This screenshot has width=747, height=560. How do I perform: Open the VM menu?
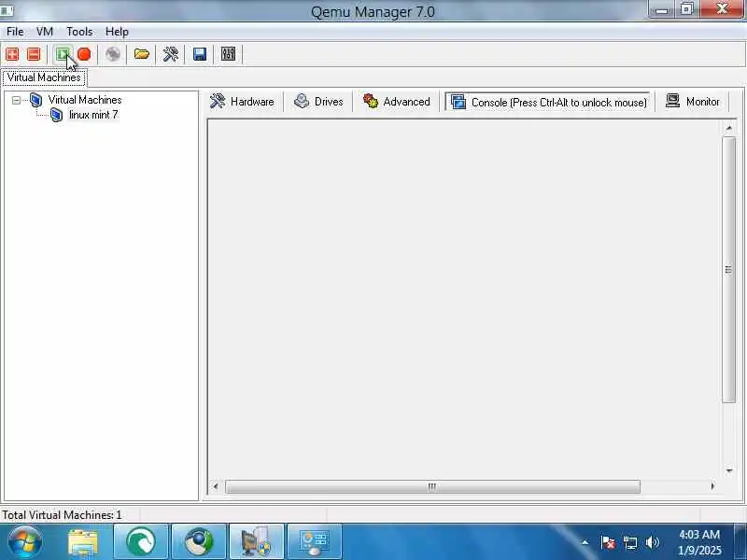pos(45,32)
